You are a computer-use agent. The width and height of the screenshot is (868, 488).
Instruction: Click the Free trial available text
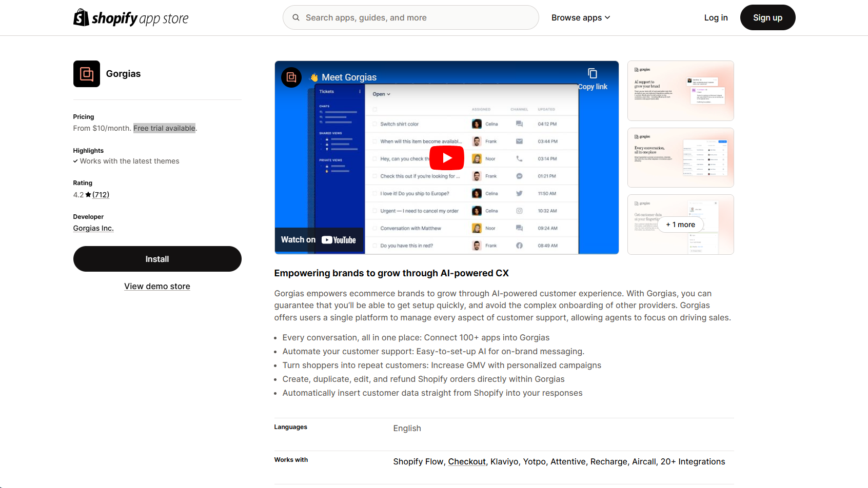165,128
